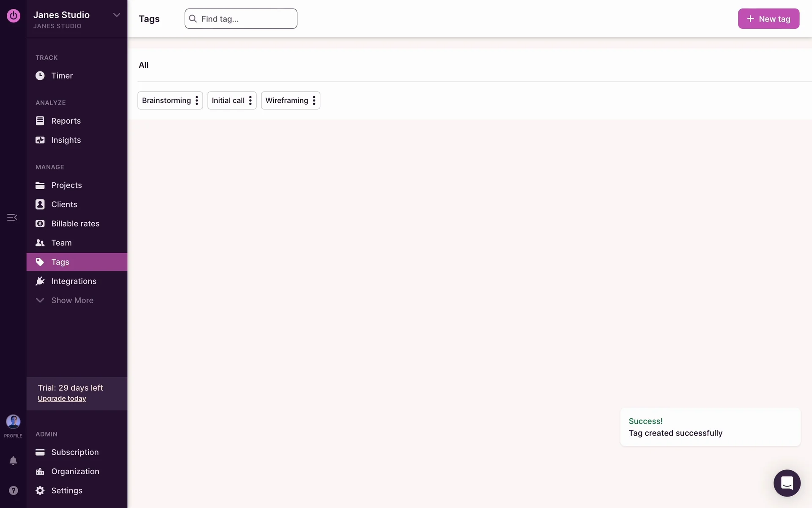
Task: Click the Toggl power logo icon
Action: (13, 16)
